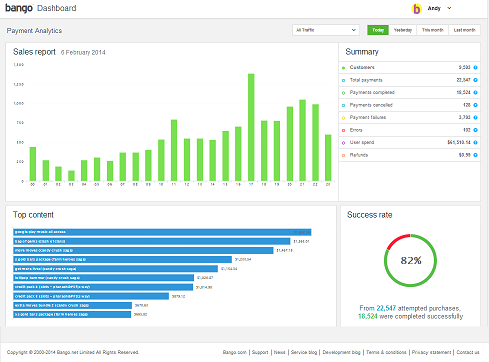Open the Service blog footer link
Image resolution: width=489 pixels, height=362 pixels.
[x=304, y=352]
